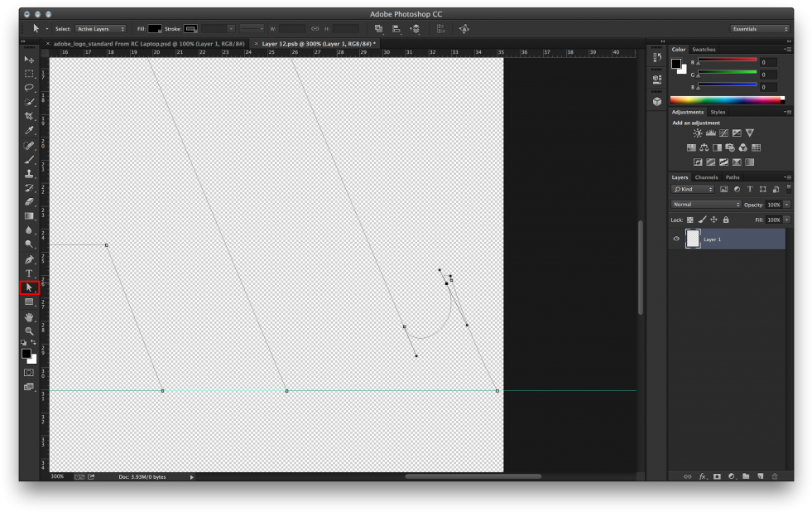Enable the lock transparent pixels toggle

point(689,220)
